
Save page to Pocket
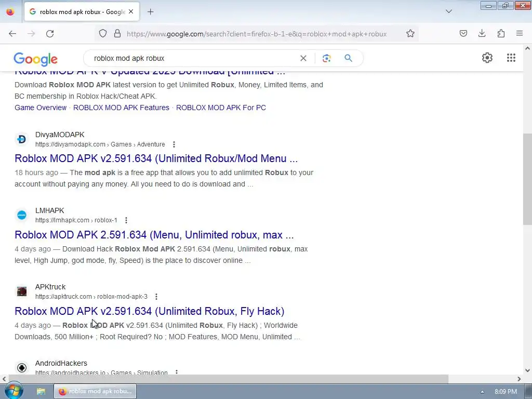[463, 34]
